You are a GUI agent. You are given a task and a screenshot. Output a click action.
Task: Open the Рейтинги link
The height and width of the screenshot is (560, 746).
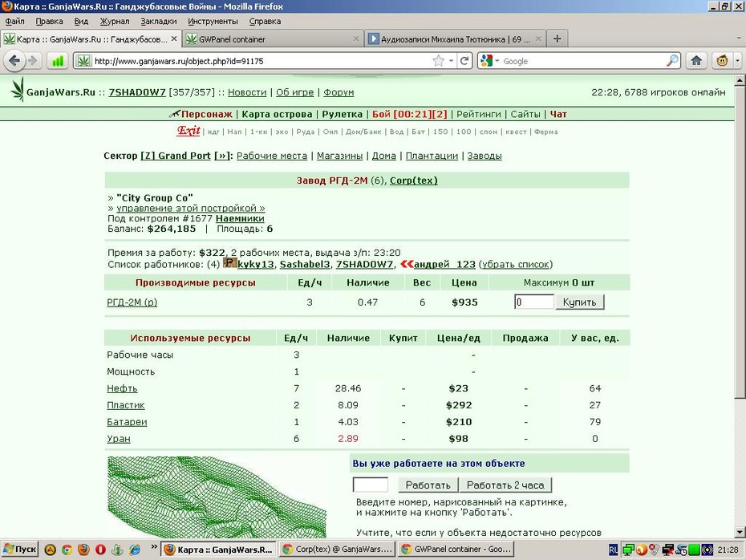[x=479, y=114]
